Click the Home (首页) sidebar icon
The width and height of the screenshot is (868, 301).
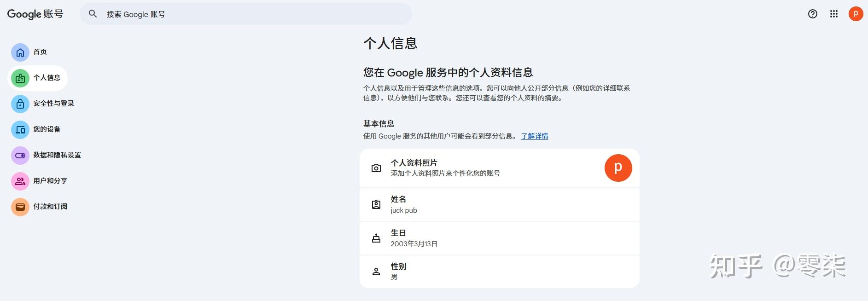[20, 52]
